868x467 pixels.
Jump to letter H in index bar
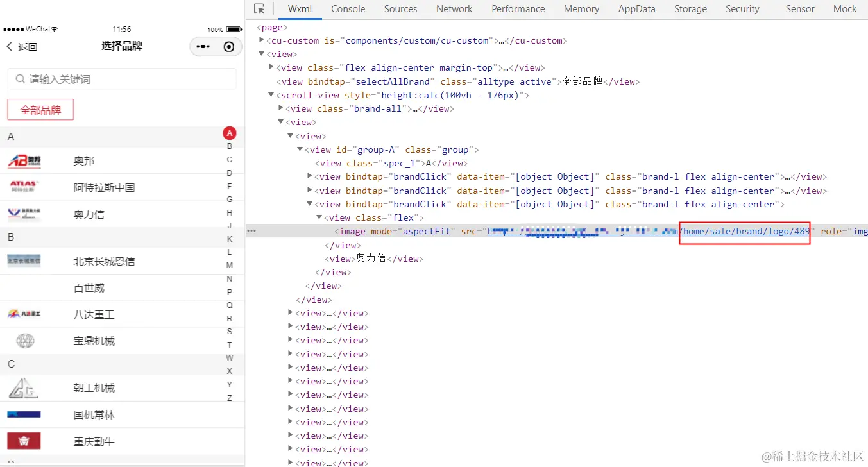click(x=230, y=212)
